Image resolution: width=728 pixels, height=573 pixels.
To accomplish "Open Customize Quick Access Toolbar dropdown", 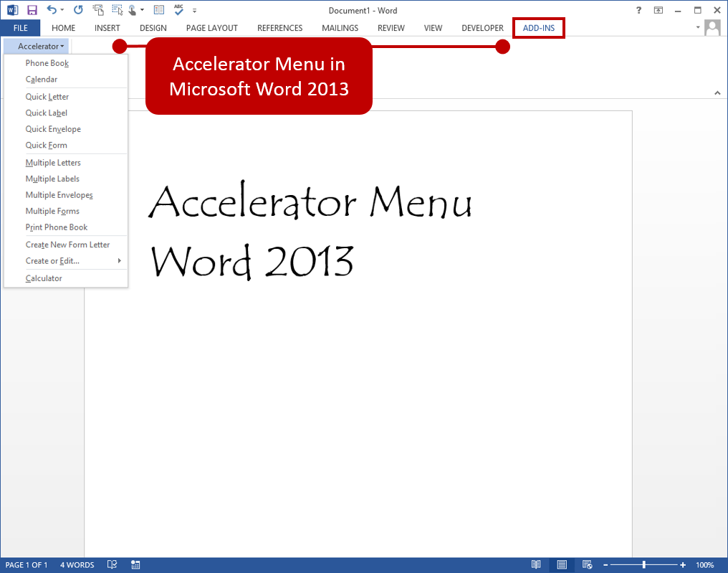I will 194,11.
